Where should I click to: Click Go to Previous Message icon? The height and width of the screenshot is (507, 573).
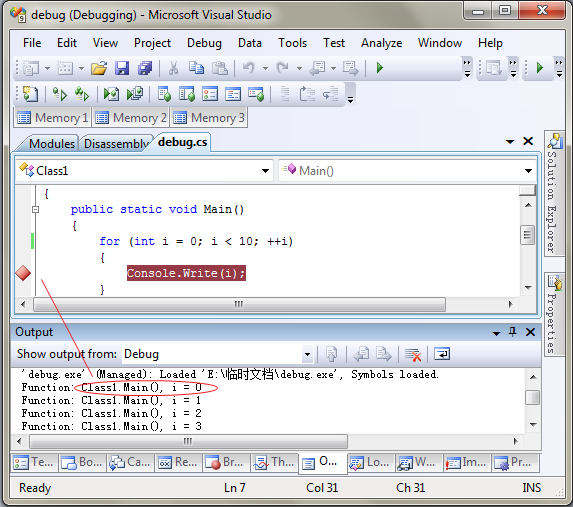pos(361,354)
